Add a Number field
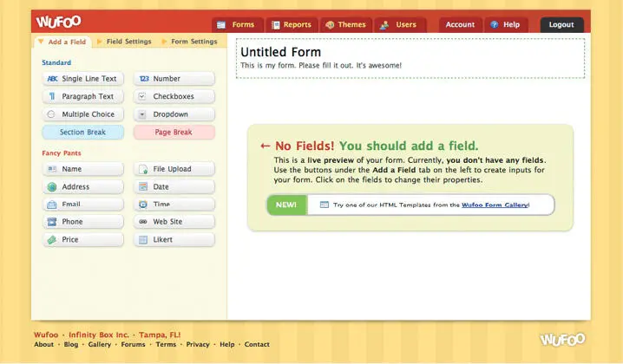This screenshot has width=623, height=364. coord(174,79)
